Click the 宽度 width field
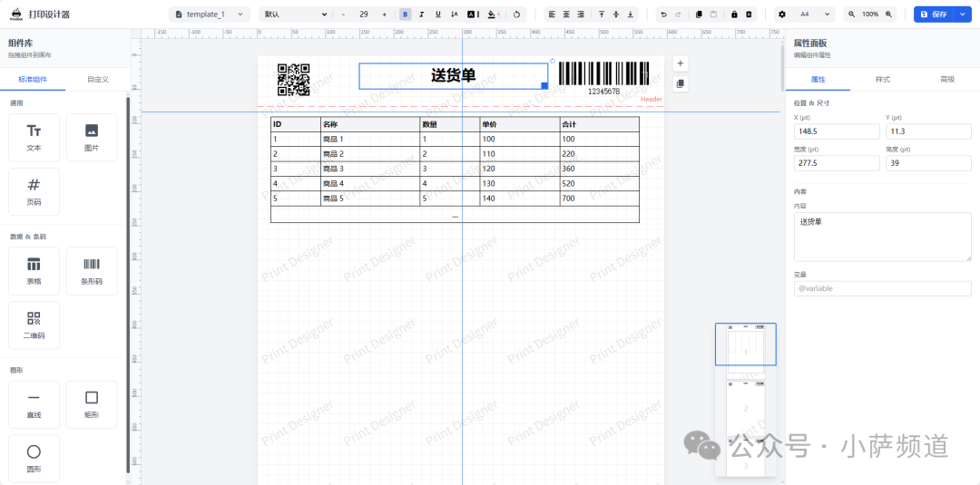Screen dimensions: 980x485 (x=837, y=163)
